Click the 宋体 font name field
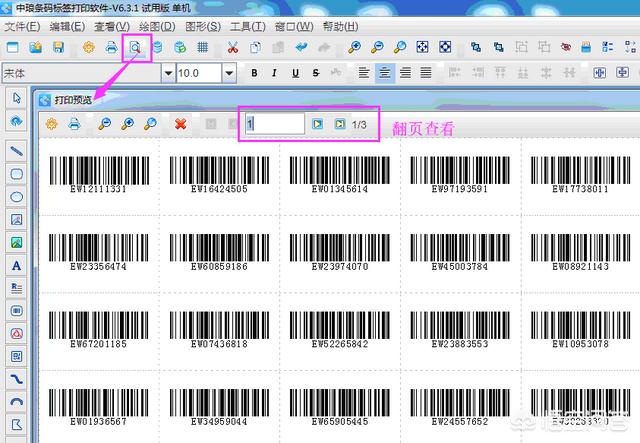 [x=82, y=73]
